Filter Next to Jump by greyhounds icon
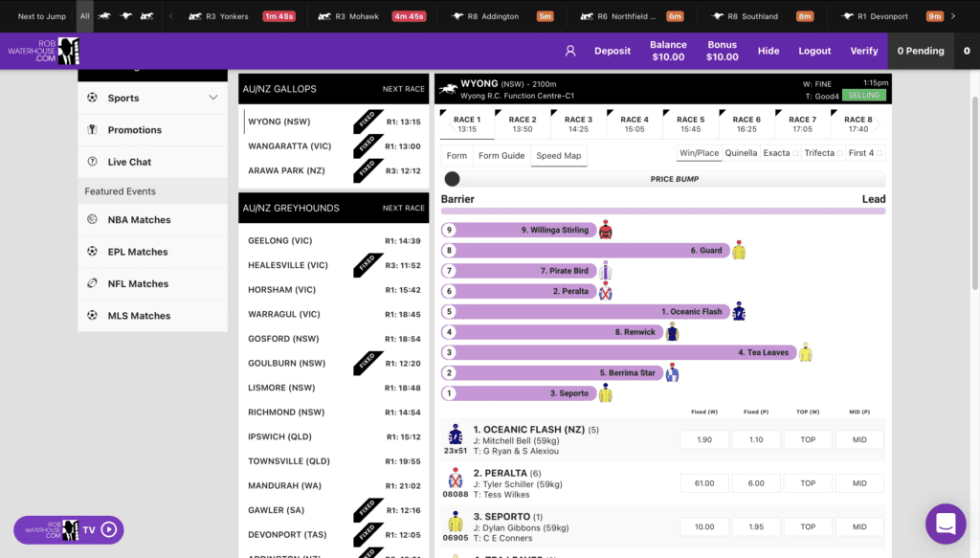Image resolution: width=980 pixels, height=558 pixels. pos(125,16)
